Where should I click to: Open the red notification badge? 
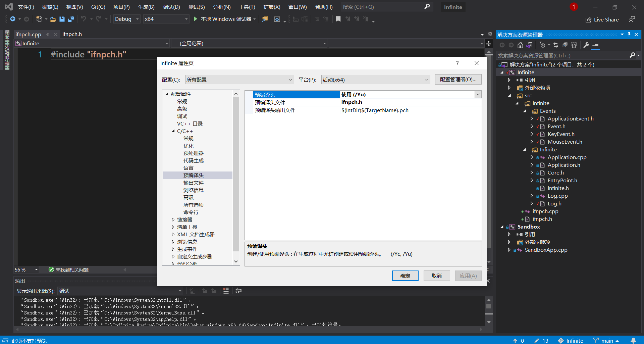pos(574,7)
